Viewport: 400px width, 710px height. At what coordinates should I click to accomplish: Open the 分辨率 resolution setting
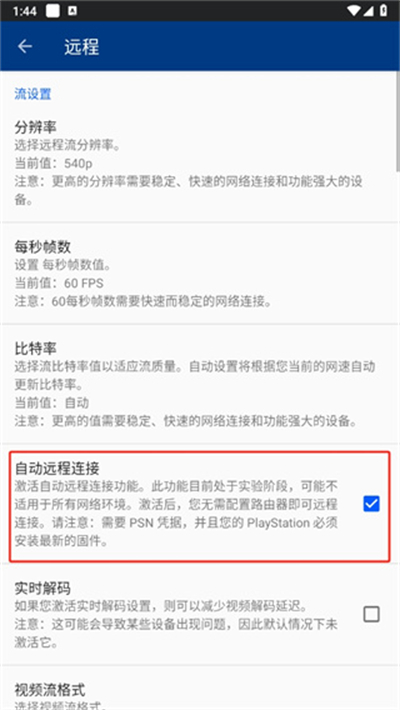200,163
